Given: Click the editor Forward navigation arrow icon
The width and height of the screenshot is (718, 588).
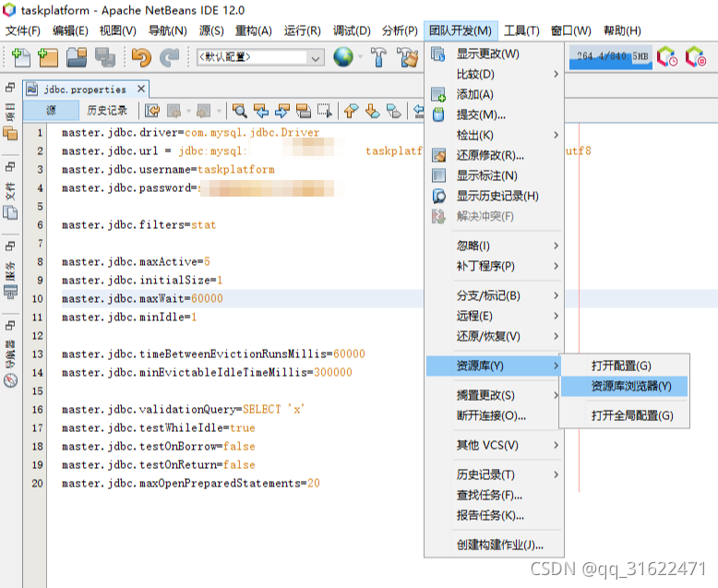Looking at the screenshot, I should [x=204, y=111].
